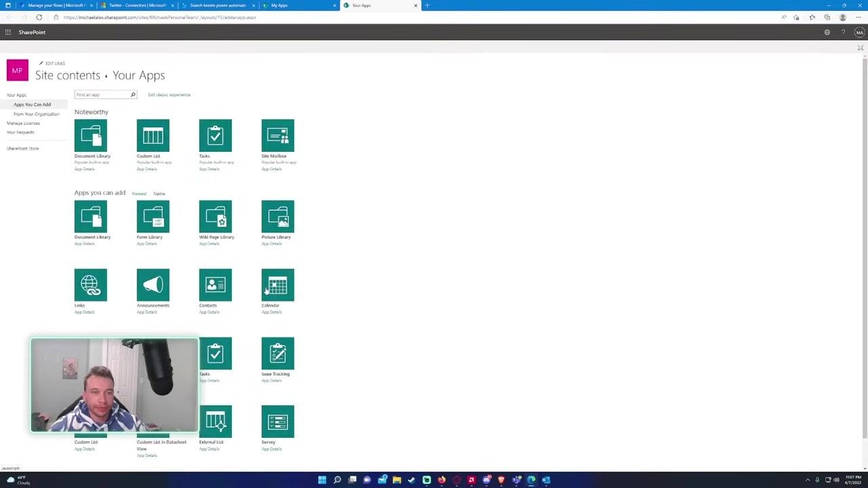
Task: Open a new browser tab
Action: [x=427, y=5]
